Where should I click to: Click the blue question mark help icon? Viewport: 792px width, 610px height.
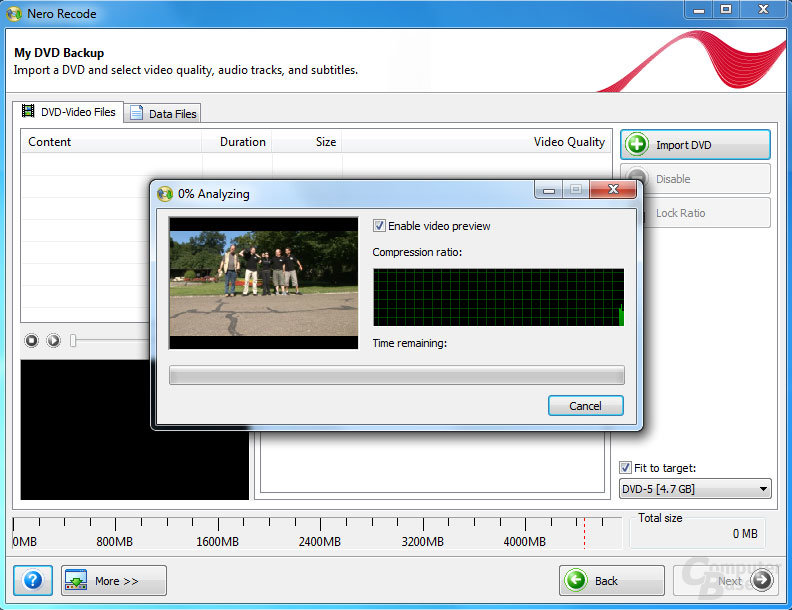tap(33, 581)
